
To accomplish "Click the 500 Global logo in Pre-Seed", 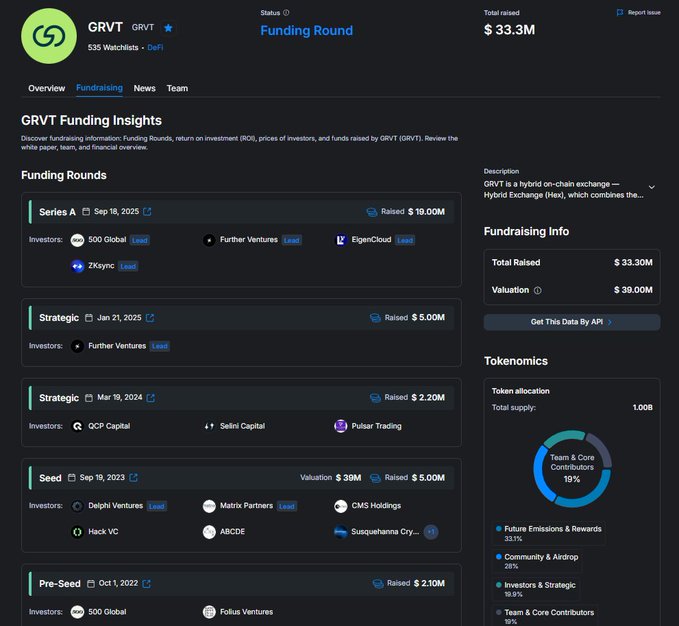I will click(x=77, y=612).
